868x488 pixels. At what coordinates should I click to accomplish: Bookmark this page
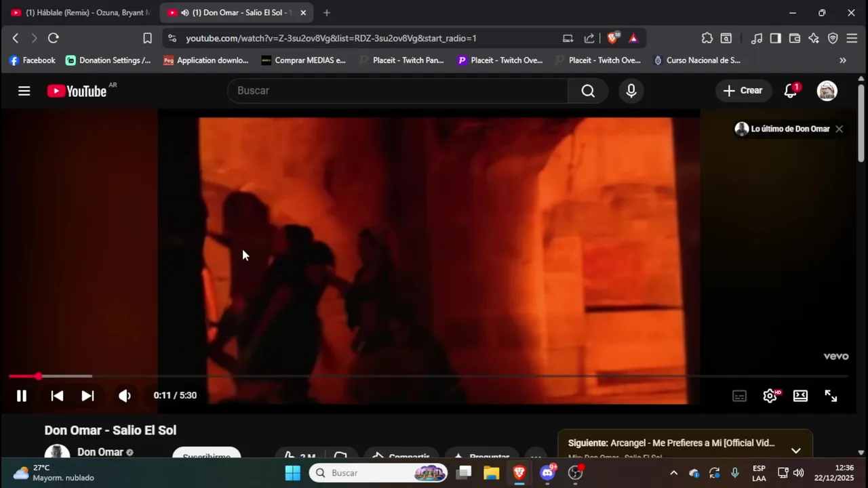(x=147, y=39)
